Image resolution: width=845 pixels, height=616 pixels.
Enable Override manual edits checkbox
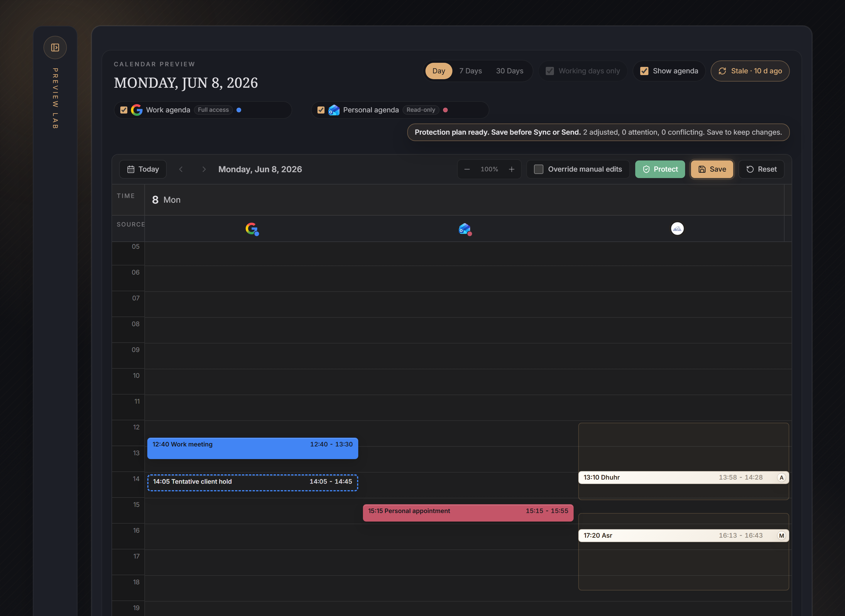tap(538, 169)
